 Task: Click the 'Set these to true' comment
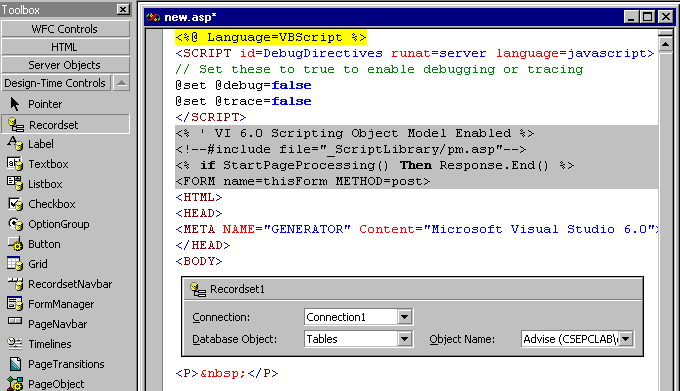coord(379,69)
